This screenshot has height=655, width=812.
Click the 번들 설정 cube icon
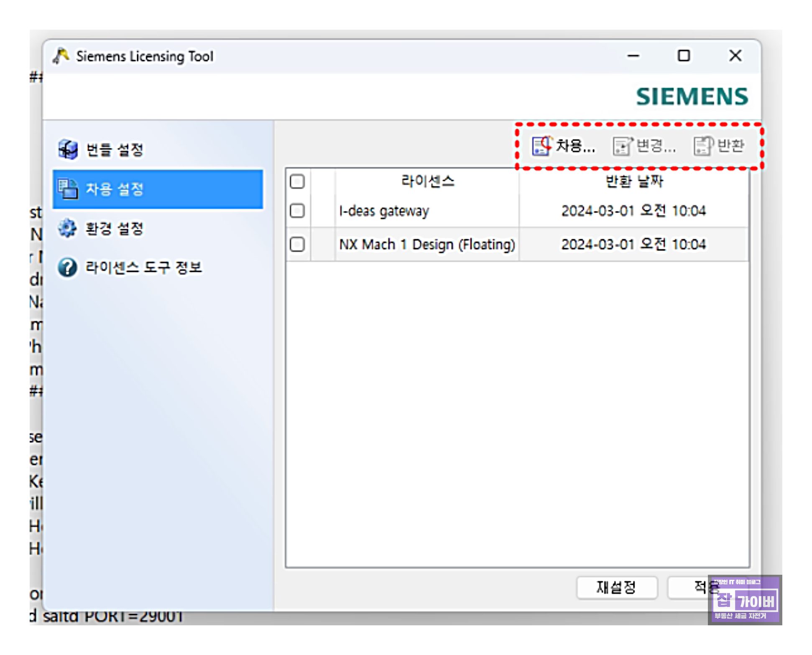coord(68,149)
